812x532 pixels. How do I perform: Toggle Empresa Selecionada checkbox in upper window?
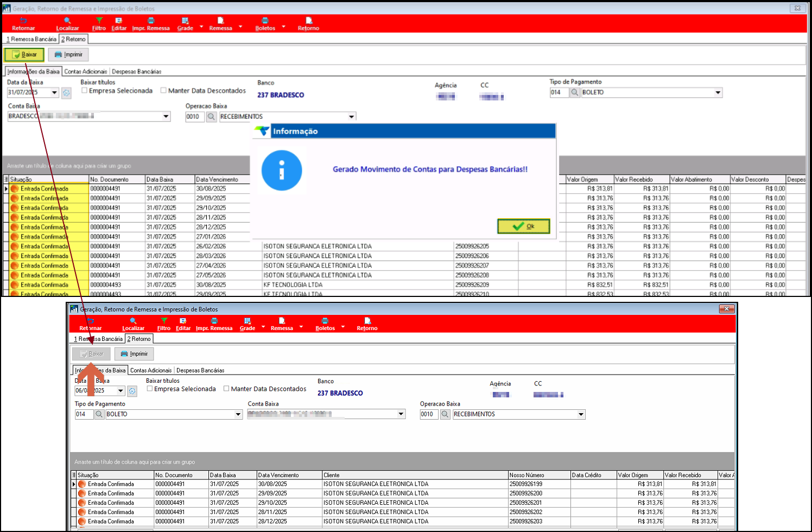click(x=85, y=91)
